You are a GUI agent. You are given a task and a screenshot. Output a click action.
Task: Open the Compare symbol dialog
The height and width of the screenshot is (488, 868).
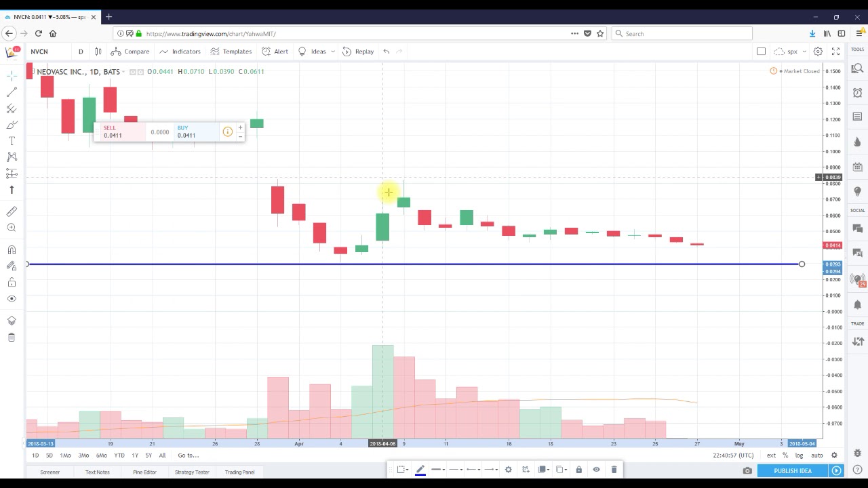(x=130, y=52)
